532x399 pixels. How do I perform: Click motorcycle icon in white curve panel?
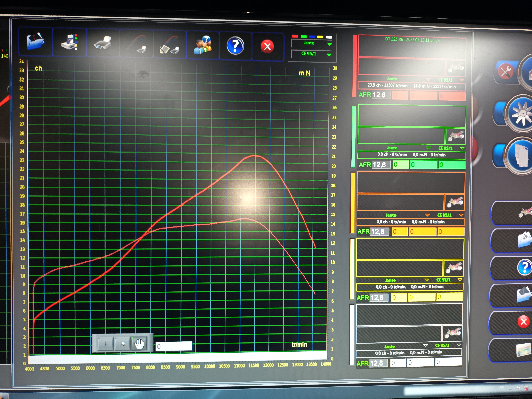(452, 333)
